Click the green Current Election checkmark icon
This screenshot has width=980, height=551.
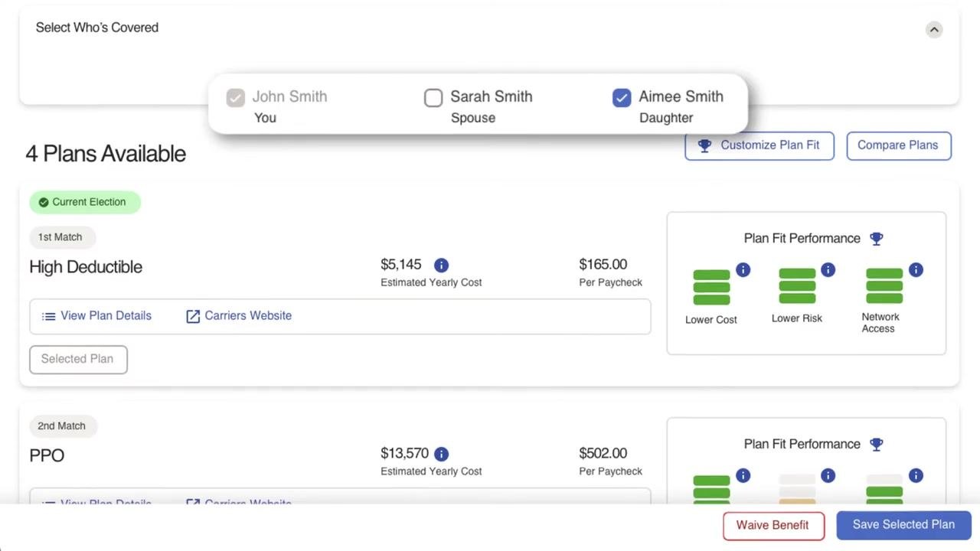pos(44,202)
